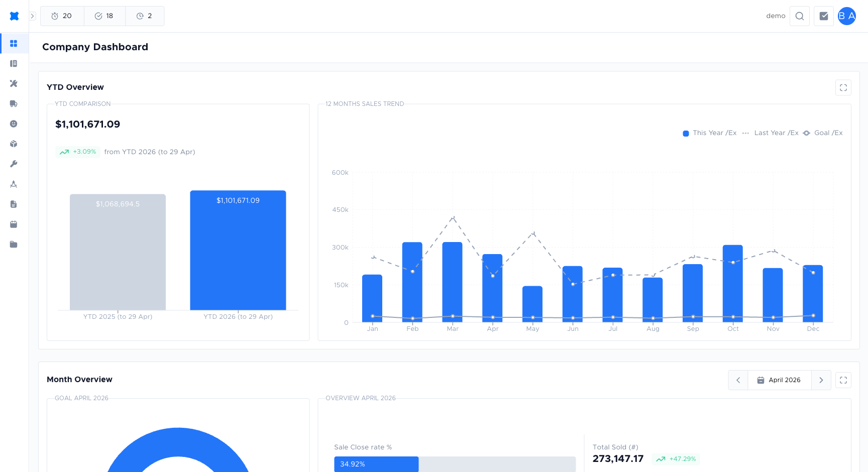Open the checklist tasks button in header
868x472 pixels.
click(x=824, y=16)
